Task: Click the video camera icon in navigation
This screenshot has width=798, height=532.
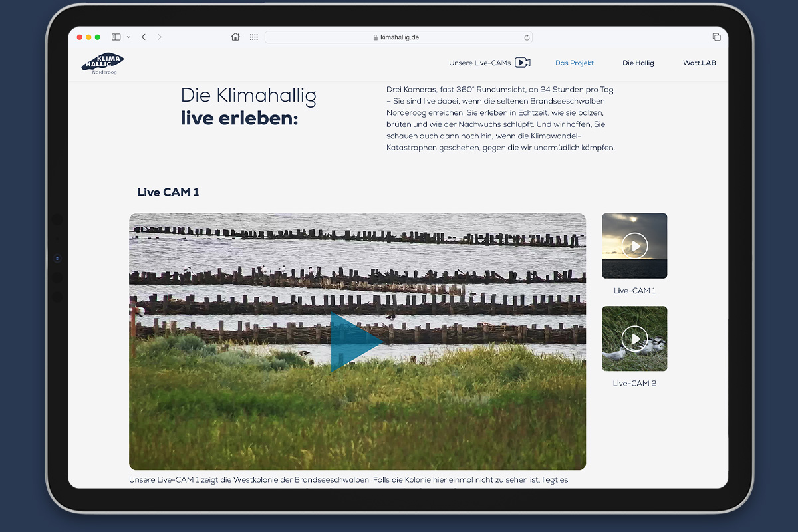Action: [523, 63]
